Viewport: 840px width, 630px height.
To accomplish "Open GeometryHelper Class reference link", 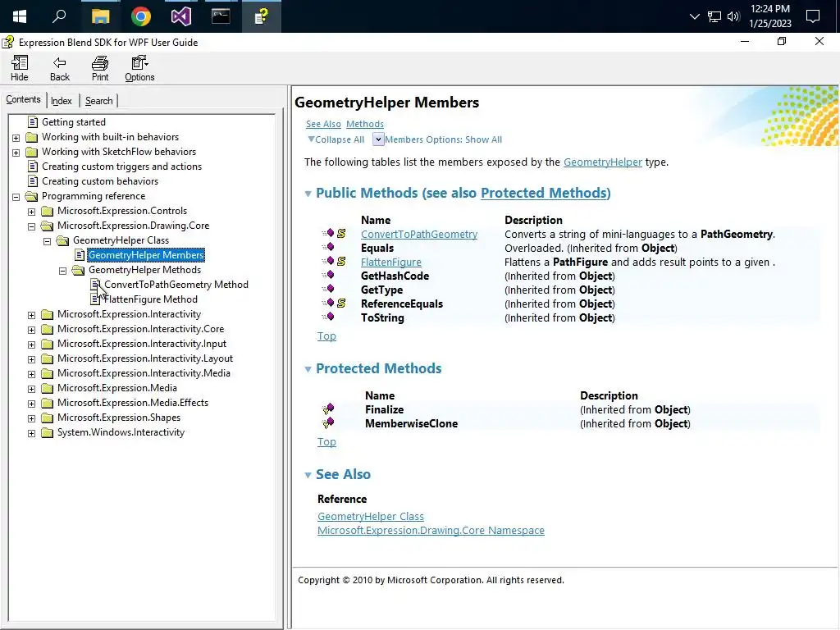I will pos(371,517).
